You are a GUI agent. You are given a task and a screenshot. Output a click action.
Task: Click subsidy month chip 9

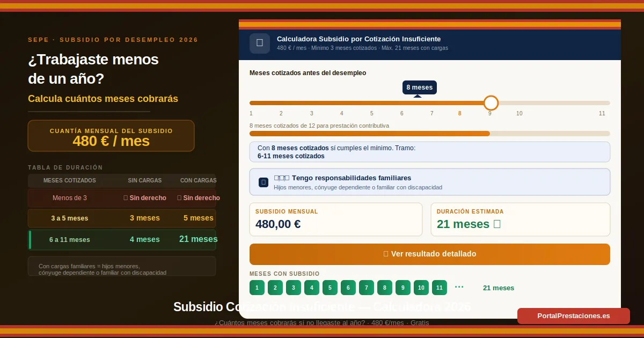(403, 288)
